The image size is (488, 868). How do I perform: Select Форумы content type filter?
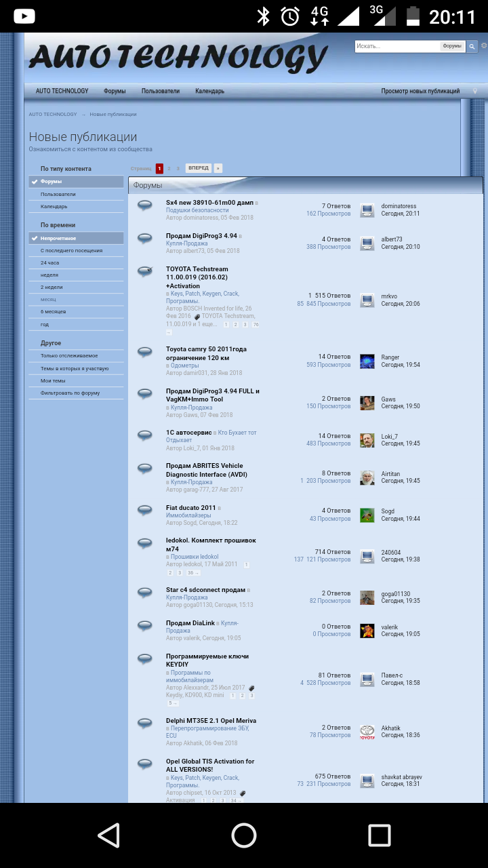point(76,182)
